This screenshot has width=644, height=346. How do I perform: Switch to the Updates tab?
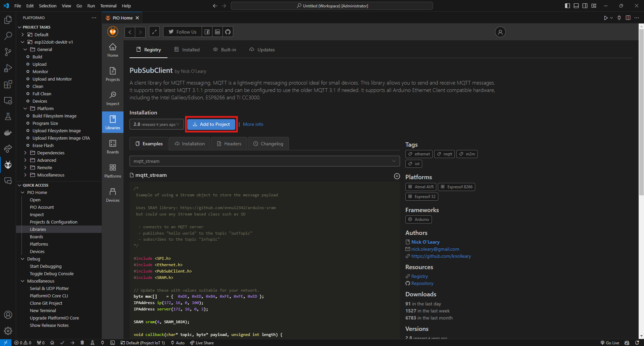[x=262, y=50]
